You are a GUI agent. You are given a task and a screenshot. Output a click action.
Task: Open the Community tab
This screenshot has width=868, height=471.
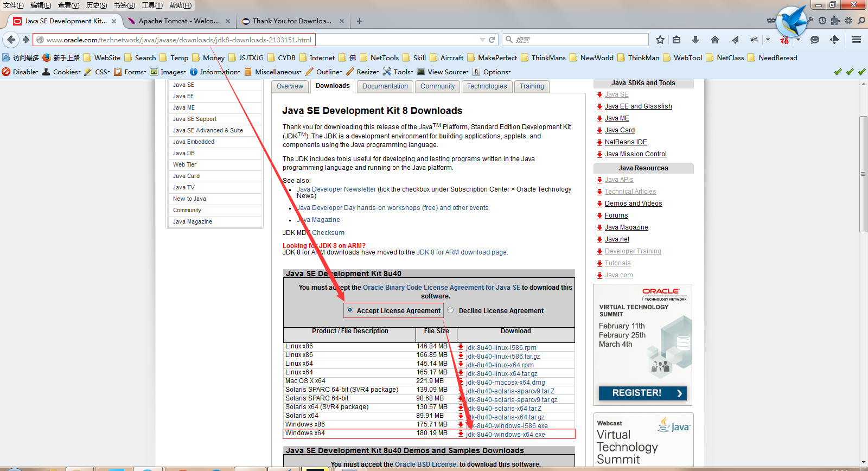437,86
